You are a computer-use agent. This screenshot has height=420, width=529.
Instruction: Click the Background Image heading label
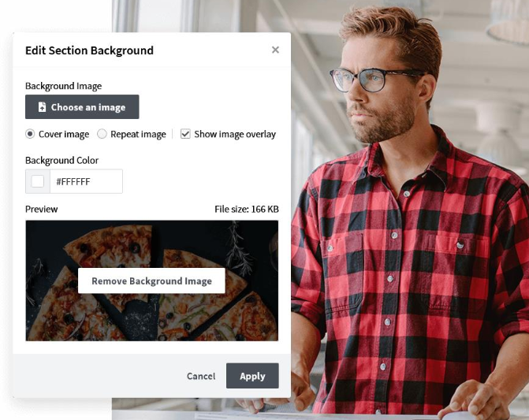point(63,87)
